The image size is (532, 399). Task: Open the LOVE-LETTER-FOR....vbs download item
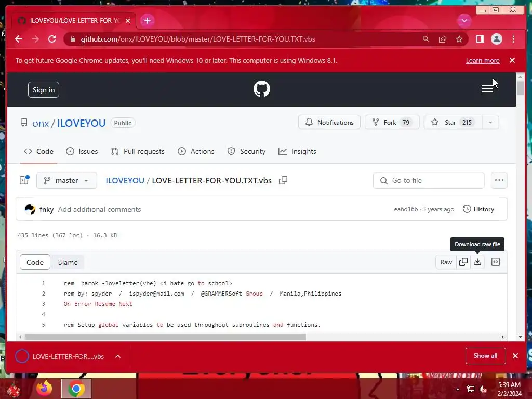pos(68,356)
